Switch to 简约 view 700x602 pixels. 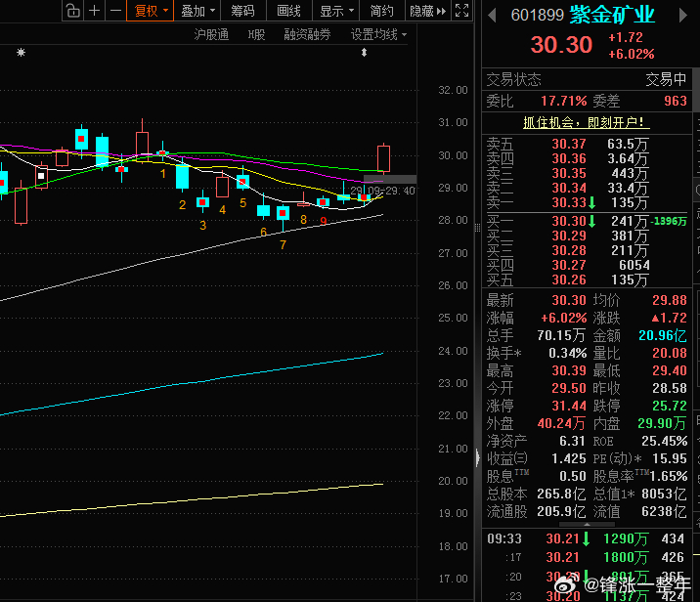[x=381, y=11]
